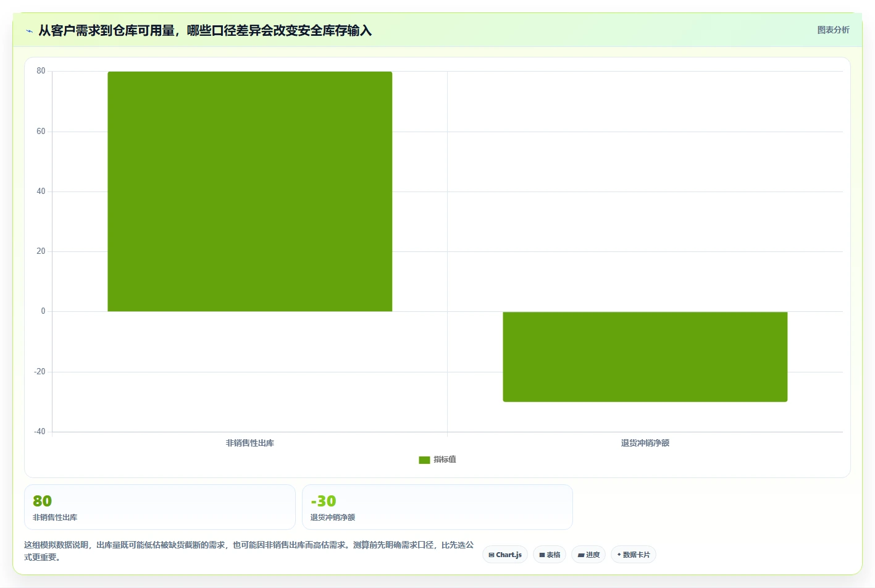Viewport: 875px width, 588px height.
Task: Toggle the 指标值 legend item
Action: [x=437, y=460]
